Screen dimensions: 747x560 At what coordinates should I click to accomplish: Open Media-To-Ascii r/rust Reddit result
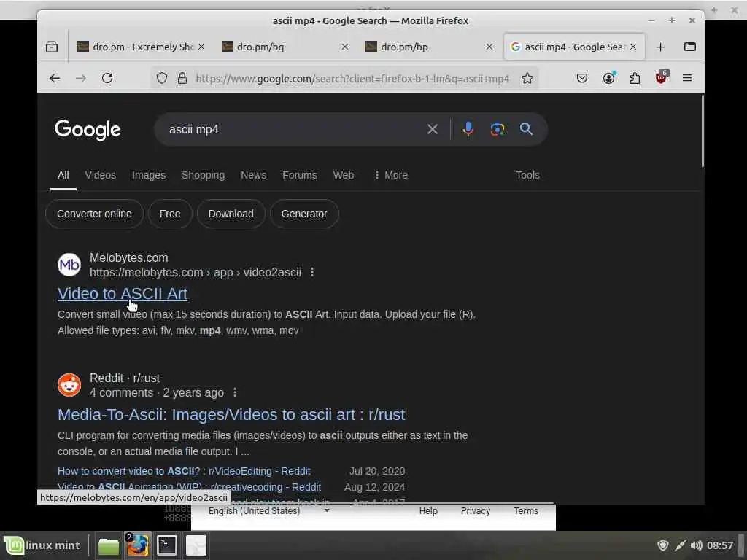tap(231, 414)
